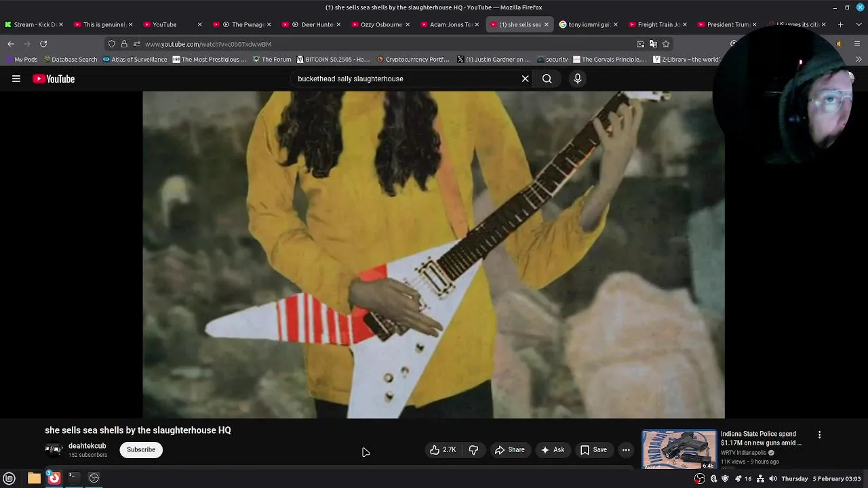Open The Most Prestigious bookmark

click(210, 60)
